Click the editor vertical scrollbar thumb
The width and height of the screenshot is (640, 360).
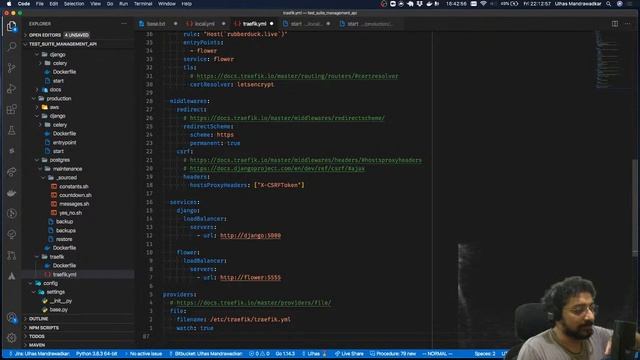tap(635, 207)
